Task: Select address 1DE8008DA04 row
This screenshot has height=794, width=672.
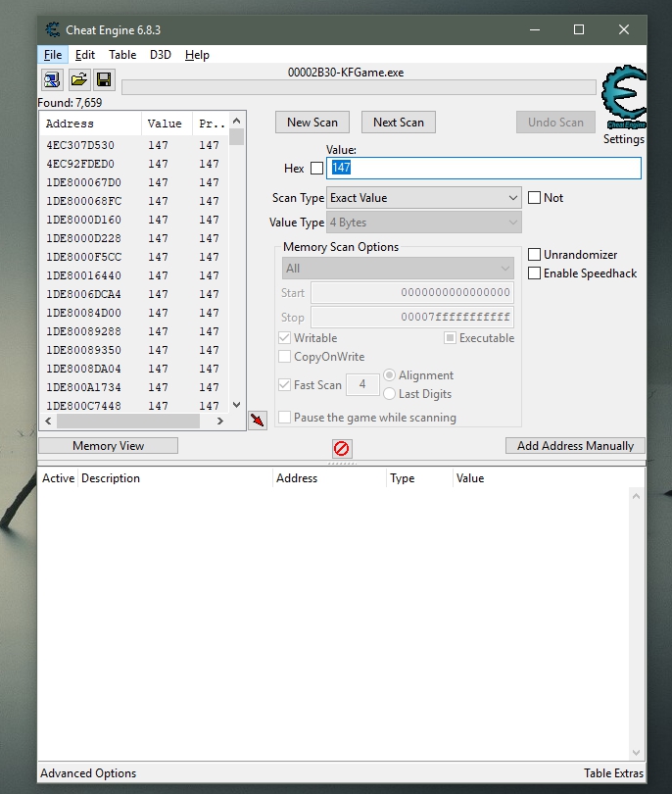Action: point(134,369)
